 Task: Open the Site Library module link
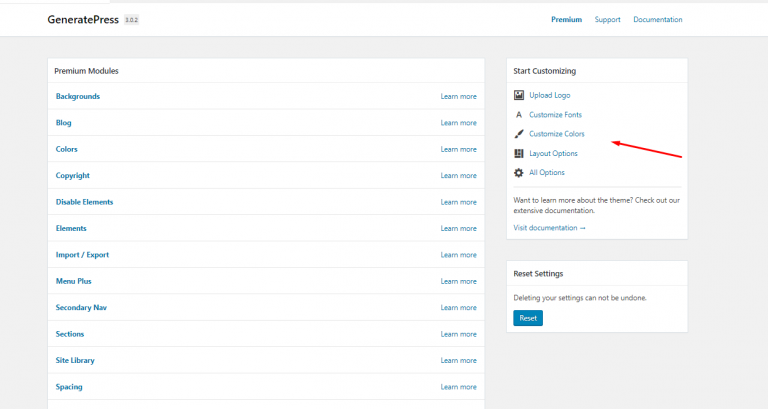pos(75,361)
